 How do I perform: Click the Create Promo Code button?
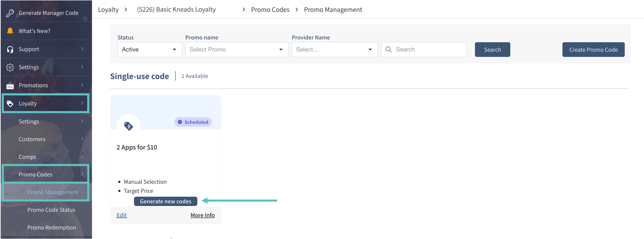(593, 49)
